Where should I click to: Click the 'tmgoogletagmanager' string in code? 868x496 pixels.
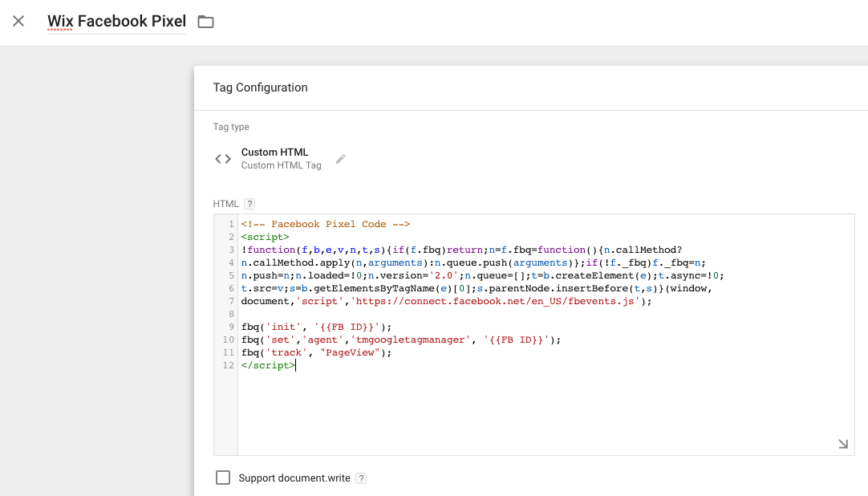(410, 339)
